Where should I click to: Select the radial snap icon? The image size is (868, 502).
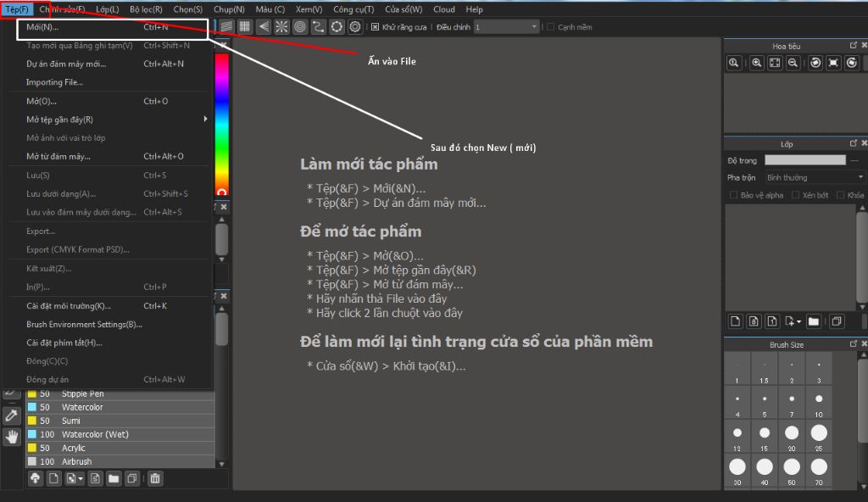(281, 26)
